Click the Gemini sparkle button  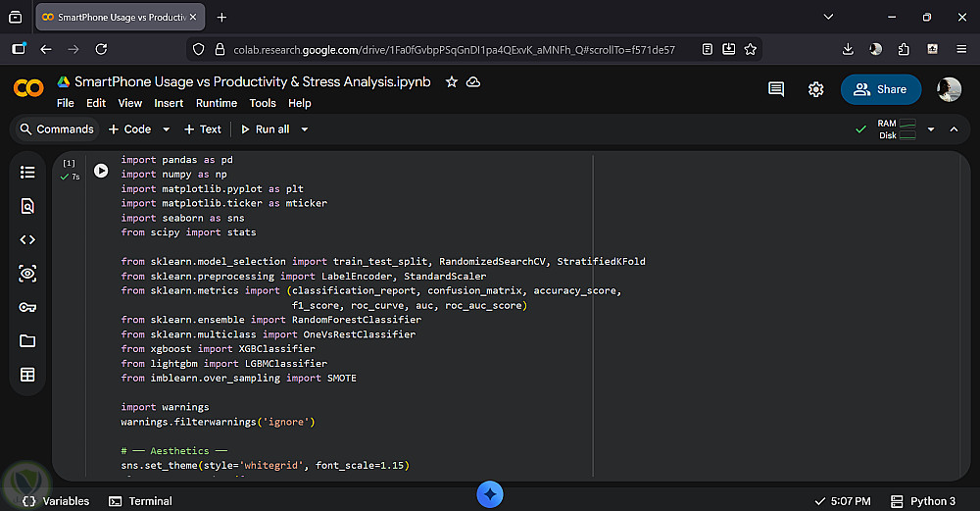click(x=490, y=494)
